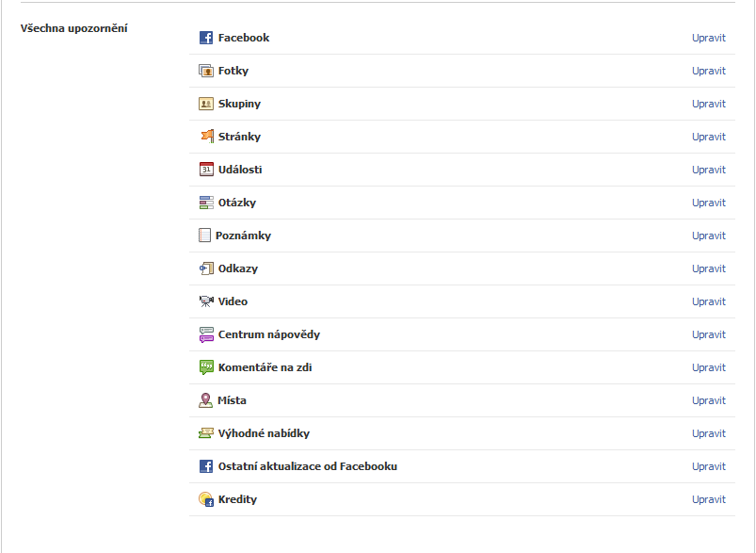
Task: Click the Poznámky notepad icon
Action: [x=204, y=236]
